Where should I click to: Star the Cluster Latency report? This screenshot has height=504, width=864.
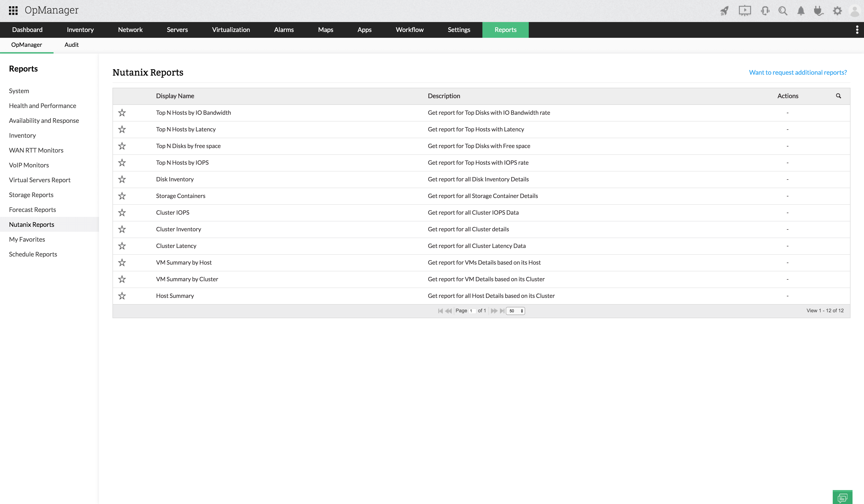point(122,246)
